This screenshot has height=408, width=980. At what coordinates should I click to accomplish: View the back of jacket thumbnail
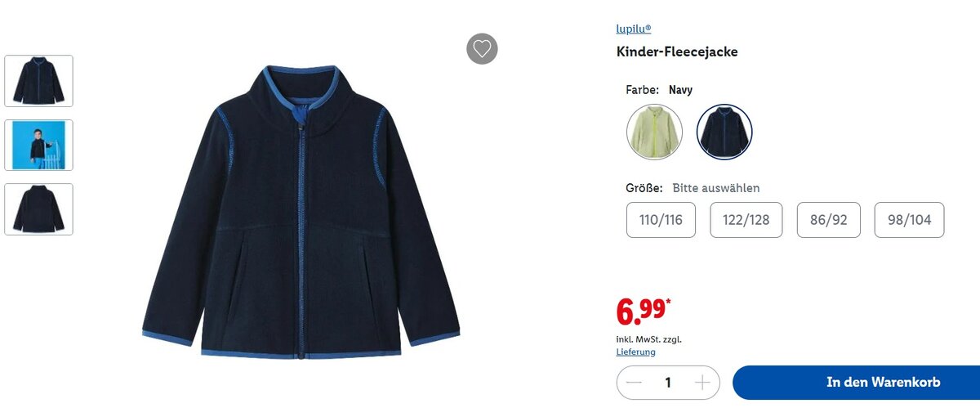38,209
